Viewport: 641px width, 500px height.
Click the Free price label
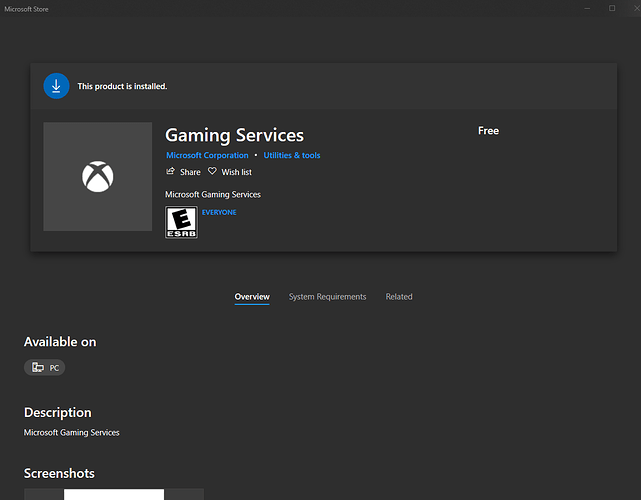(x=488, y=131)
